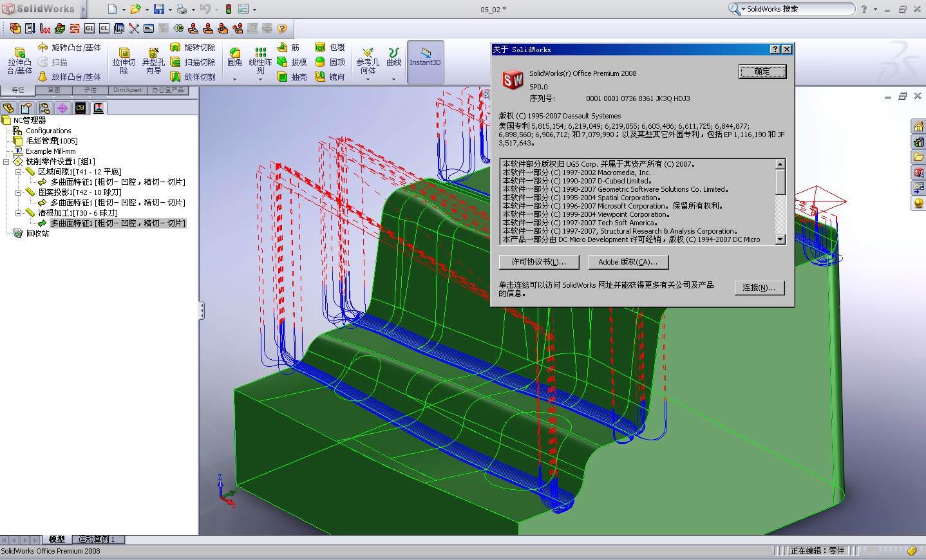Open 异型孔向导 hole wizard
Screen dimensions: 926x560
tap(153, 61)
